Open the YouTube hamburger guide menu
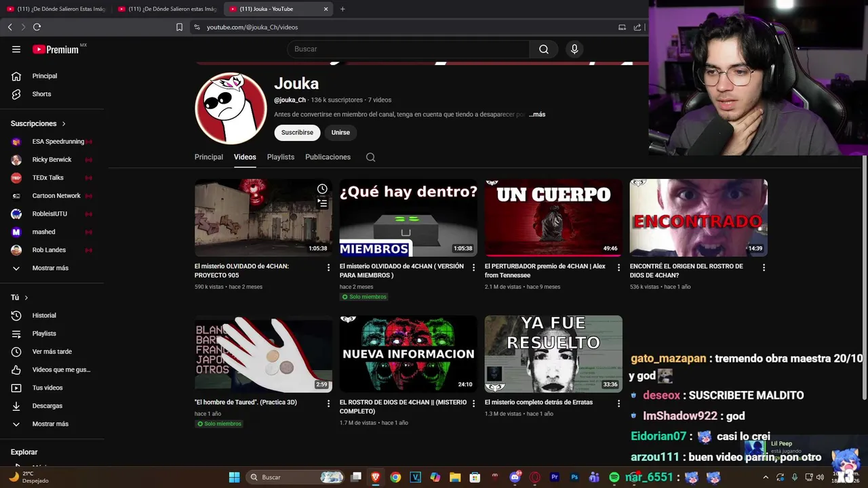Screen dimensions: 868x488 click(16, 49)
